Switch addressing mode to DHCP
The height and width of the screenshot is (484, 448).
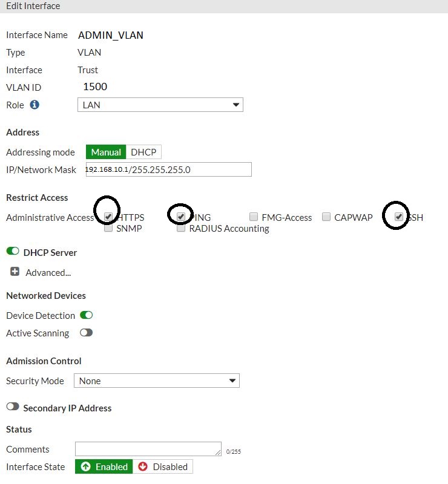click(x=143, y=152)
